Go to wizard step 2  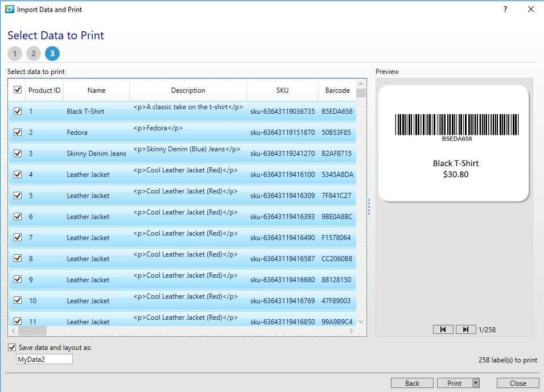[x=34, y=53]
